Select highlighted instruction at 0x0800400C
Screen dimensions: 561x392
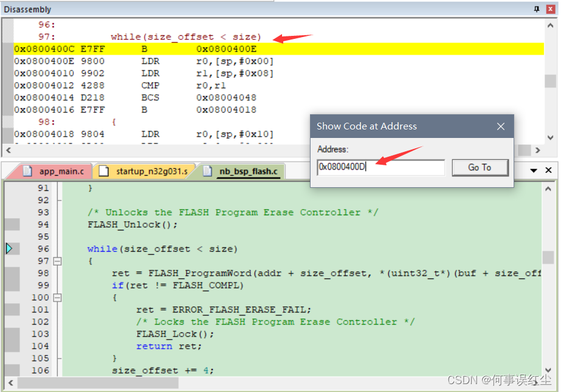[x=278, y=49]
